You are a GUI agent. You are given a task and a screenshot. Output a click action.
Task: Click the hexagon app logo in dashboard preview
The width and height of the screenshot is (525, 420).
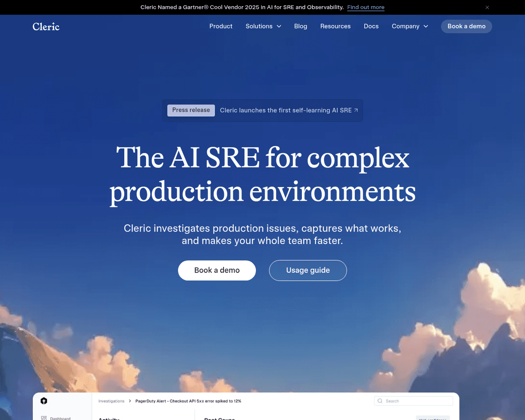44,401
